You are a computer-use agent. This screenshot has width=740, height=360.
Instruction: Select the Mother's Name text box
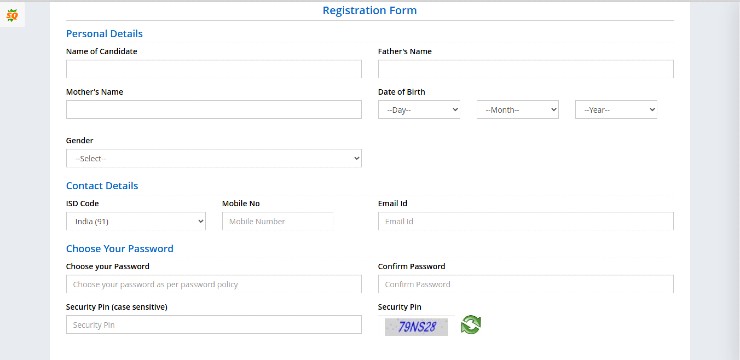point(214,109)
